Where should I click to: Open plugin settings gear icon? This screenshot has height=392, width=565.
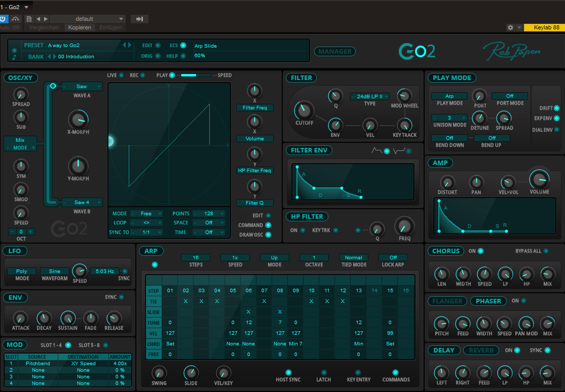pos(510,28)
